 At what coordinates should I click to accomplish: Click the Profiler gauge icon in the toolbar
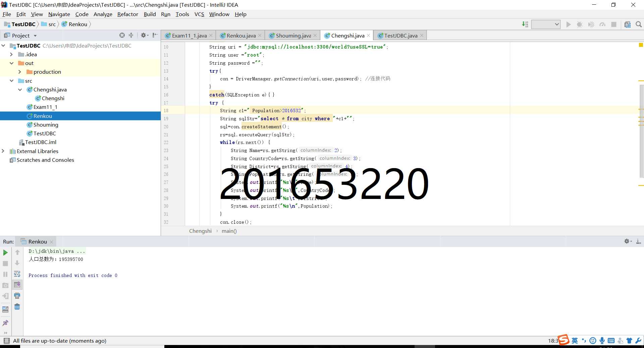point(602,24)
